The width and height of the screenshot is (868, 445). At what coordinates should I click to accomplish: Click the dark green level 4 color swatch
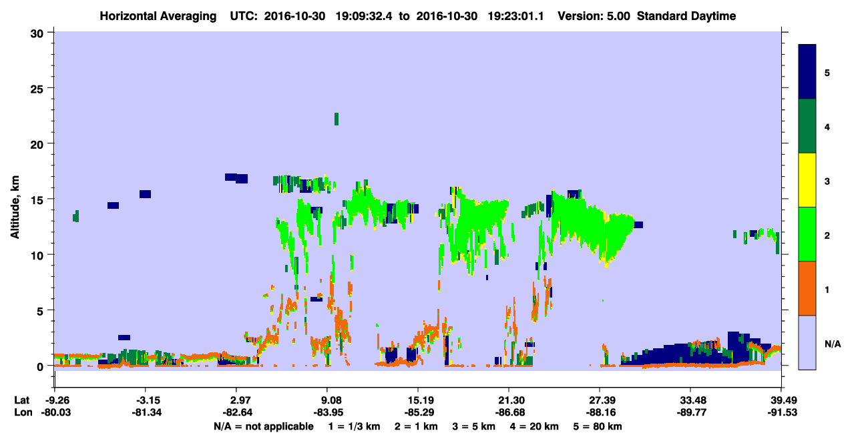click(x=807, y=126)
